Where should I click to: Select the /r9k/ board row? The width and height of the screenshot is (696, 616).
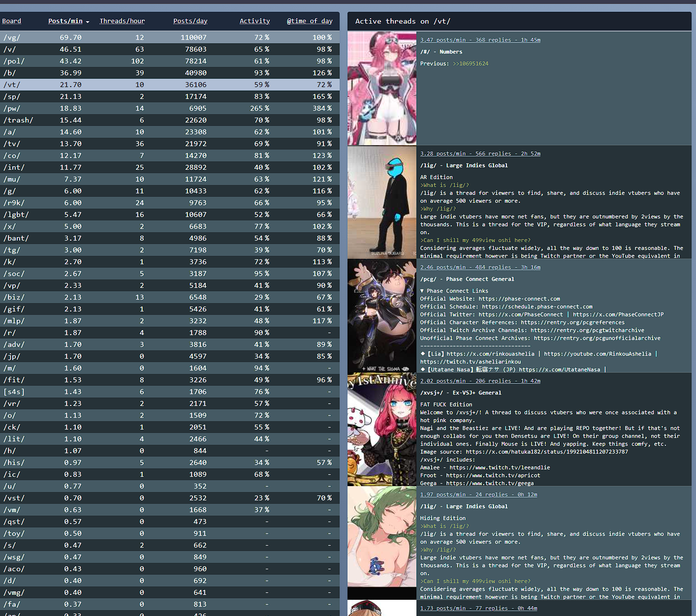click(x=170, y=203)
